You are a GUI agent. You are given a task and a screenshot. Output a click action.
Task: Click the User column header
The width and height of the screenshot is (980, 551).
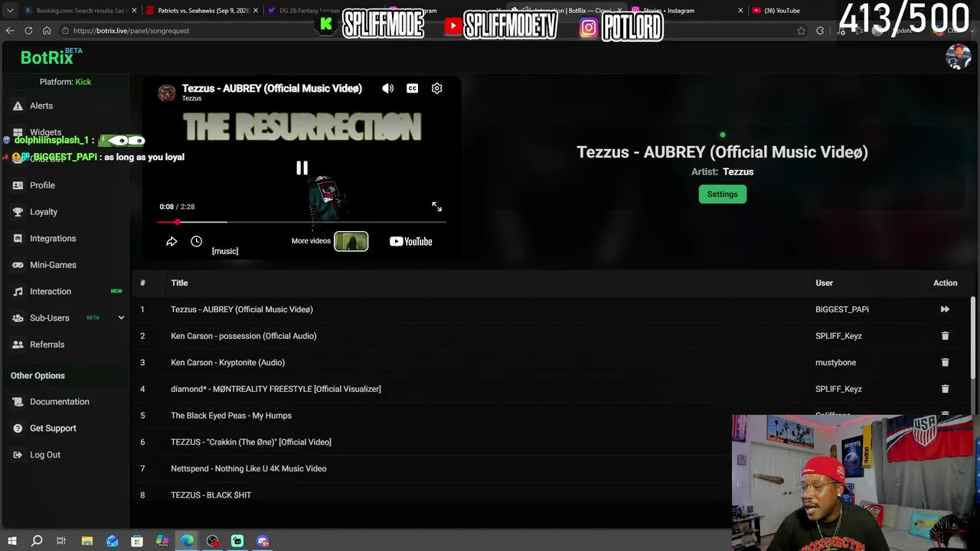tap(824, 283)
